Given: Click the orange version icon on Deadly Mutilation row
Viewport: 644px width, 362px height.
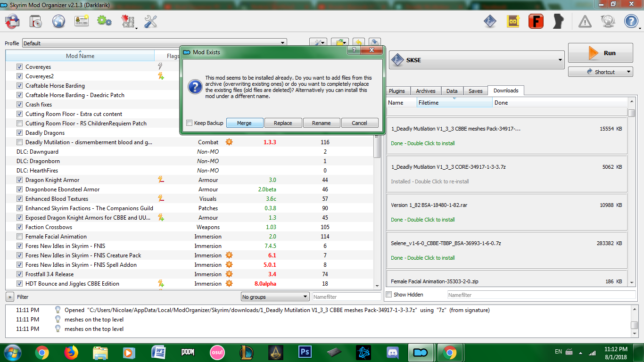Looking at the screenshot, I should coord(229,142).
